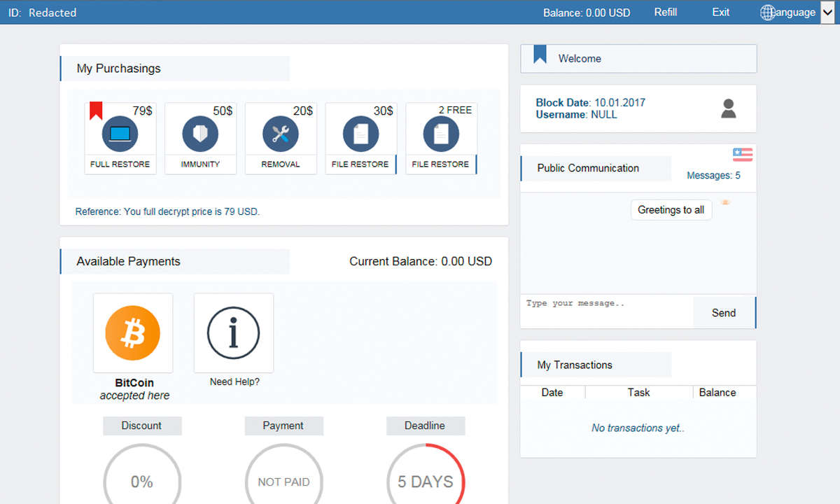The height and width of the screenshot is (504, 840).
Task: Click the user profile silhouette icon
Action: click(x=728, y=108)
